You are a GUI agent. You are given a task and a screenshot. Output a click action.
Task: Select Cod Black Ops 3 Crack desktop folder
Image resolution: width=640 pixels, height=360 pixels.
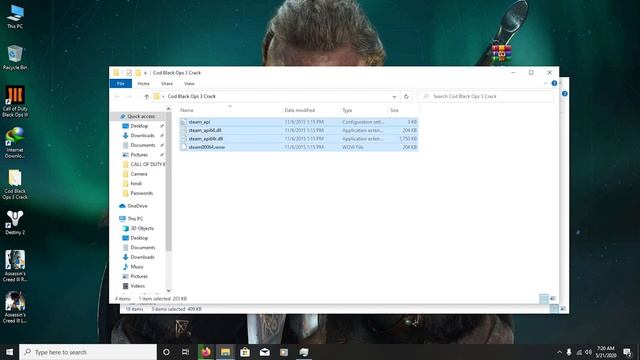point(15,184)
